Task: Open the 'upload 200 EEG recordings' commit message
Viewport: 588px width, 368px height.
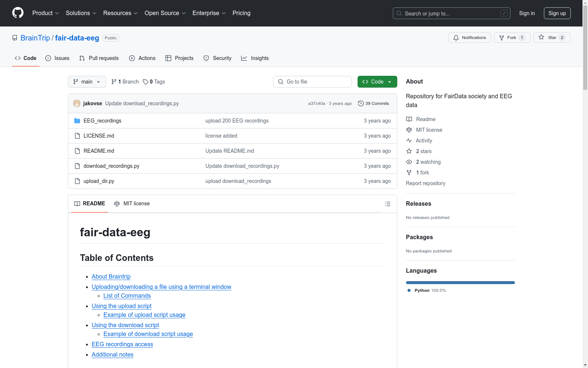Action: click(x=237, y=121)
